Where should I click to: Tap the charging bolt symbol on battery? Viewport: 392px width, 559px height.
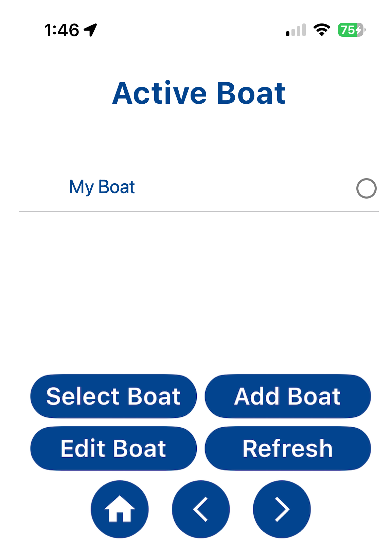click(x=359, y=30)
